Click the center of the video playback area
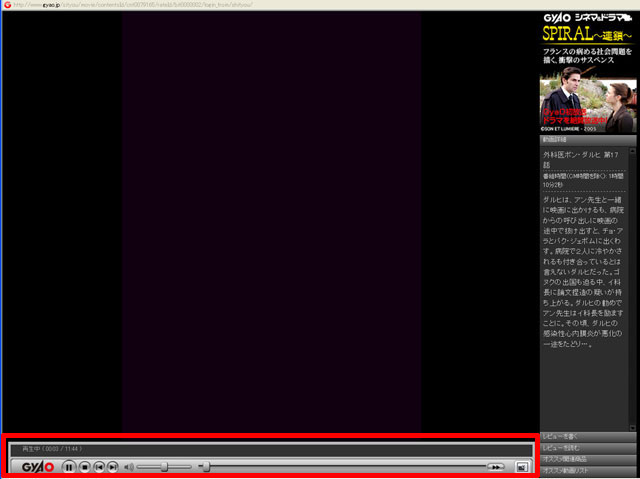Image resolution: width=640 pixels, height=479 pixels. click(x=271, y=222)
